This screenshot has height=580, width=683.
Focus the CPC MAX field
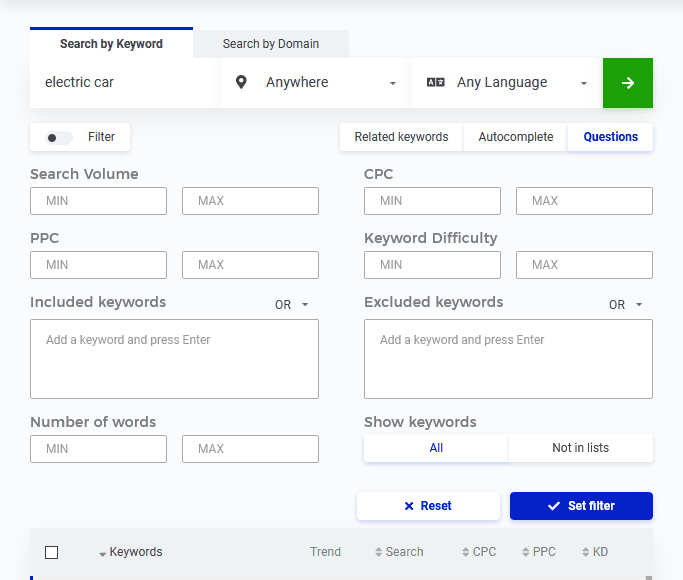[585, 201]
